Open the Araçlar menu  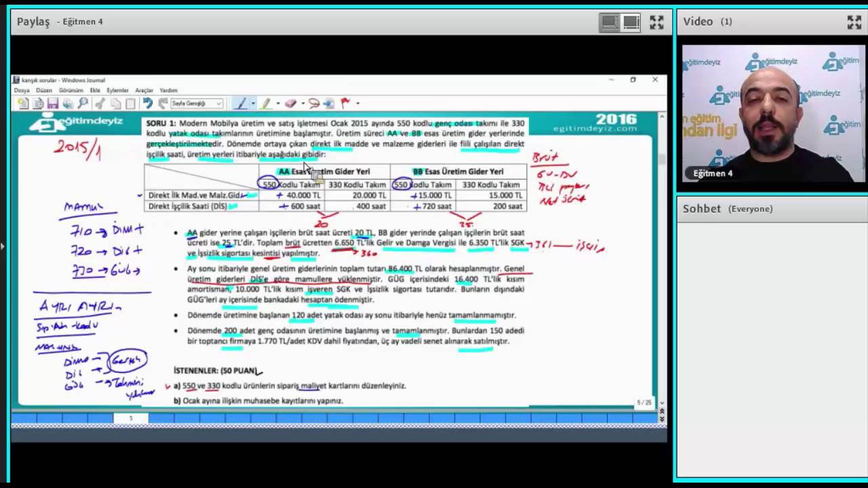click(144, 90)
